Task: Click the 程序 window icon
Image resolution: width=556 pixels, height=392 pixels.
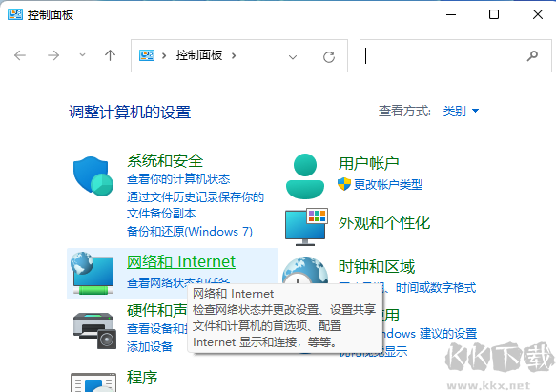Action: point(93,382)
